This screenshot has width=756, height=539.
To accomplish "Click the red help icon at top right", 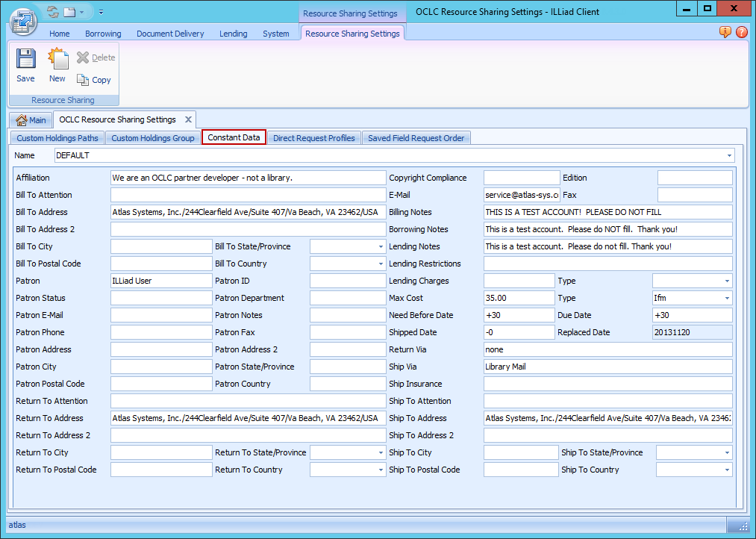I will [743, 33].
